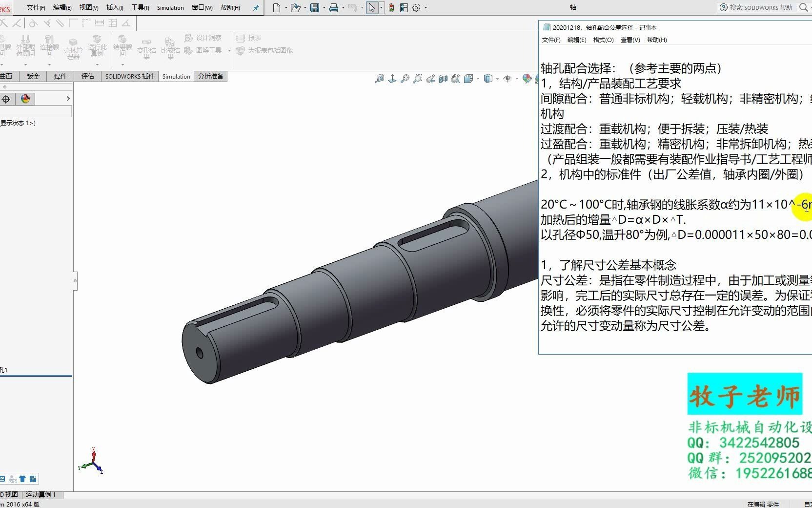Click the Rebuild traffic light icon
This screenshot has height=508, width=812.
coord(391,8)
